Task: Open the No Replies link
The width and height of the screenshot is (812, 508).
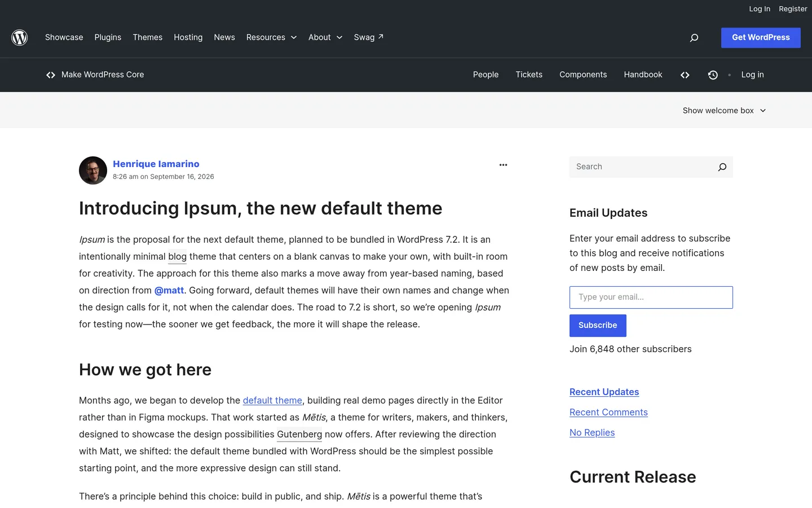Action: pyautogui.click(x=592, y=432)
